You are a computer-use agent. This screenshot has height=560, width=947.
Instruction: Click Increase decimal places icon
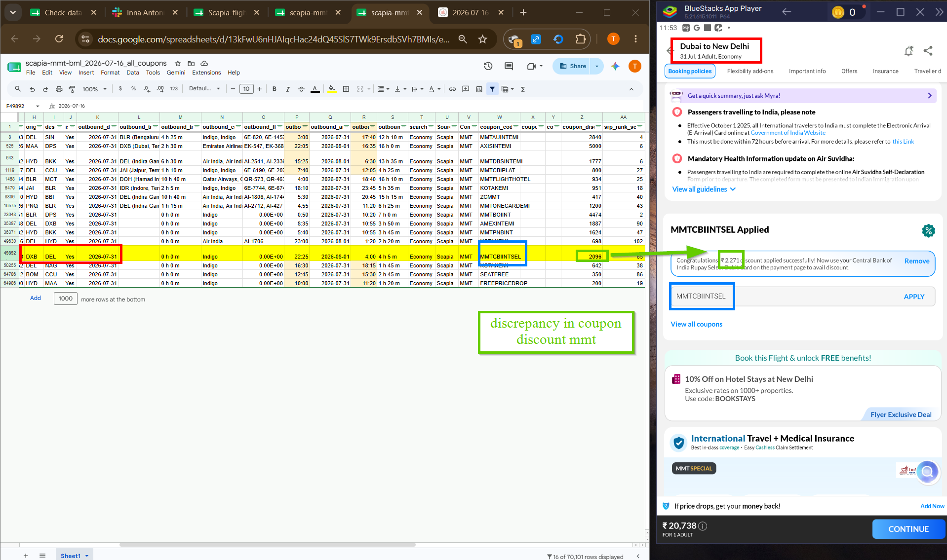[160, 89]
